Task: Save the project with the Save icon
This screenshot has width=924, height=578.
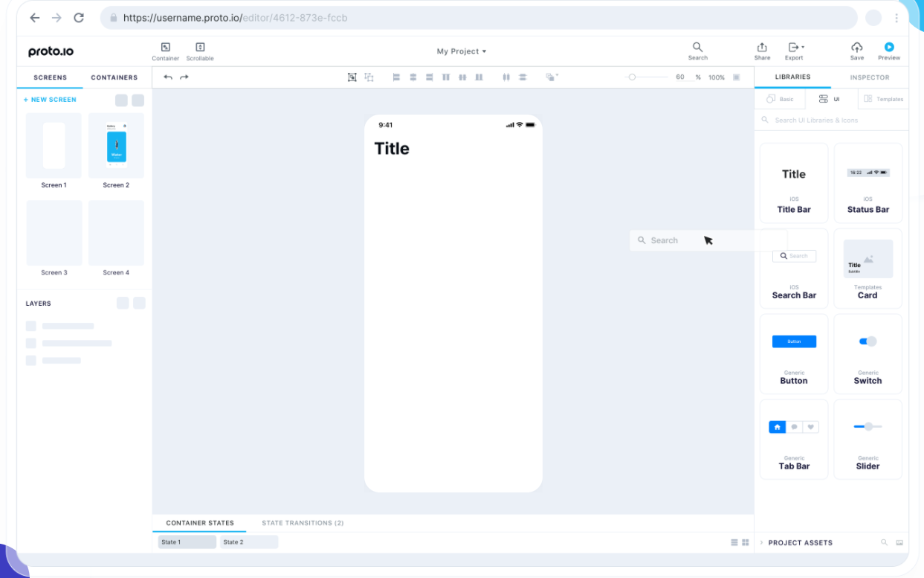Action: tap(857, 47)
